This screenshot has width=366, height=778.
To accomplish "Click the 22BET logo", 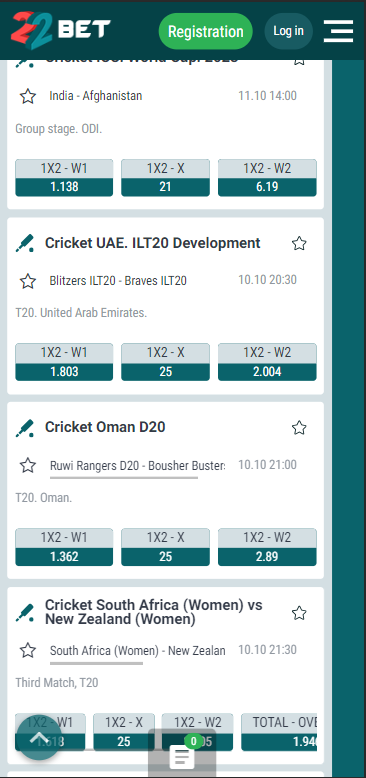I will 61,30.
